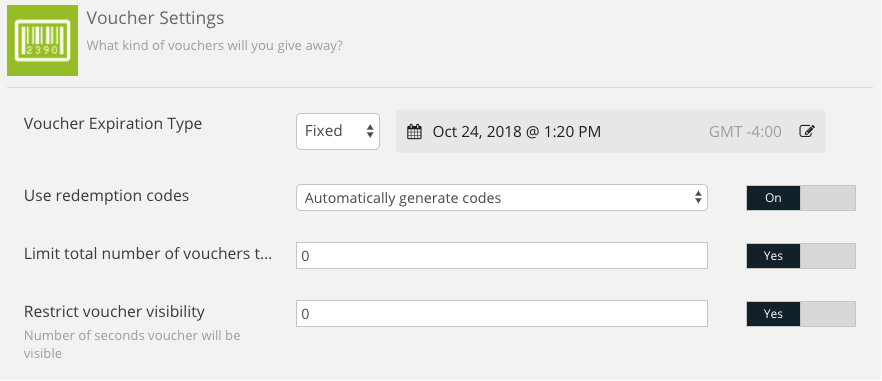882x381 pixels.
Task: Click the Use redemption codes label
Action: tap(106, 196)
